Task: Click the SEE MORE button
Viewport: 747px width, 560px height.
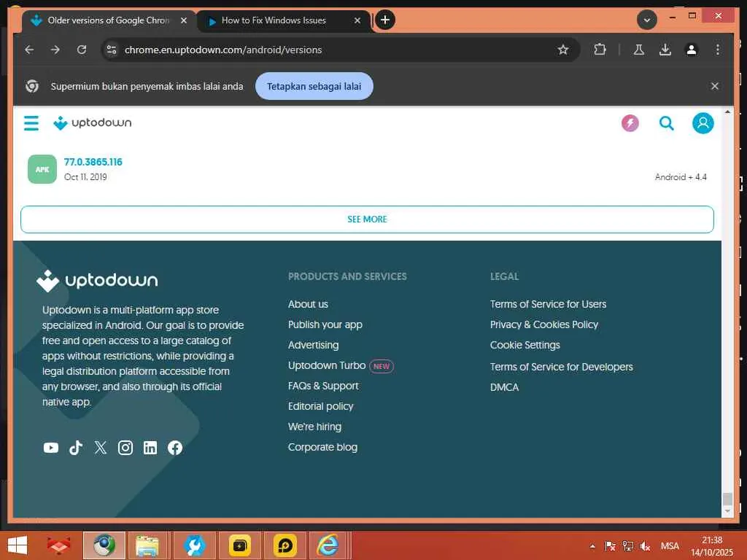Action: pos(367,219)
